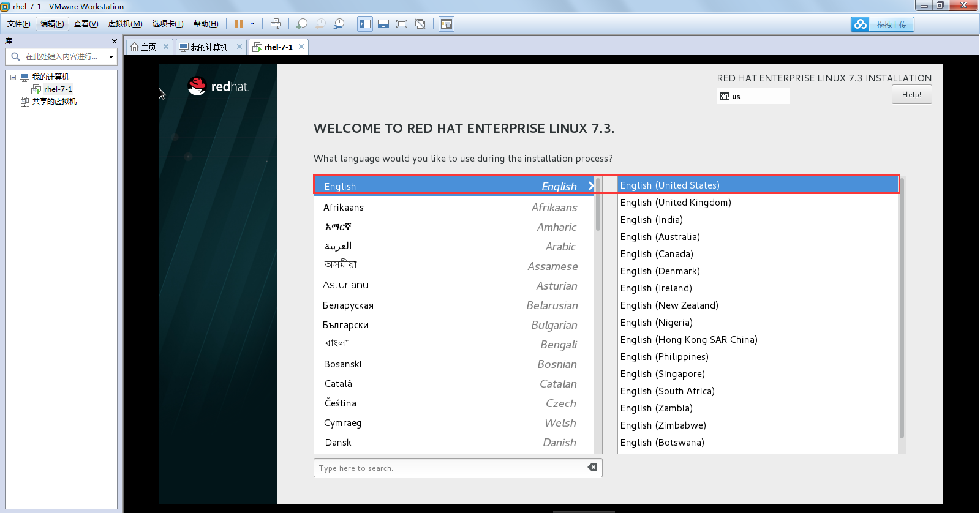Screen dimensions: 980x513
Task: Select rhel-7-1 in the library tree
Action: pyautogui.click(x=58, y=89)
